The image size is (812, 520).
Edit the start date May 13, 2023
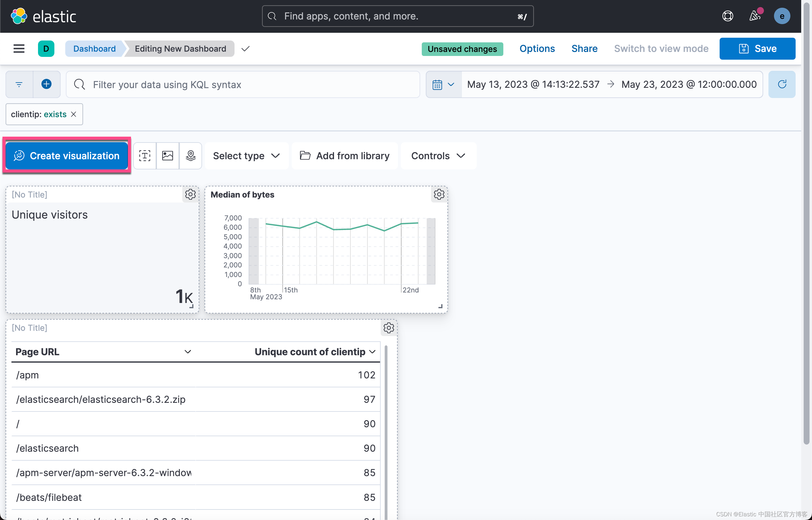pyautogui.click(x=533, y=84)
